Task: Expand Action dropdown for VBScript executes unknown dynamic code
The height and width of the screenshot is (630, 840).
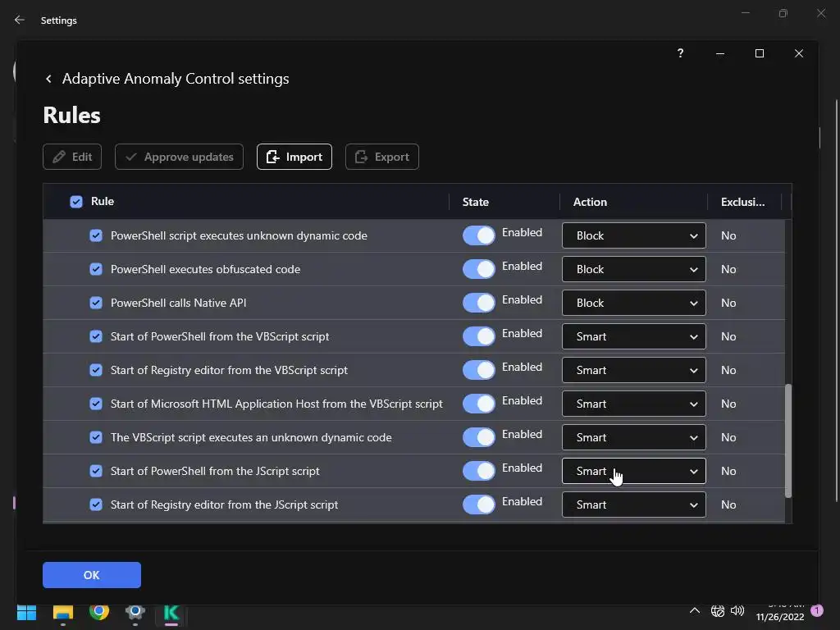Action: coord(633,437)
